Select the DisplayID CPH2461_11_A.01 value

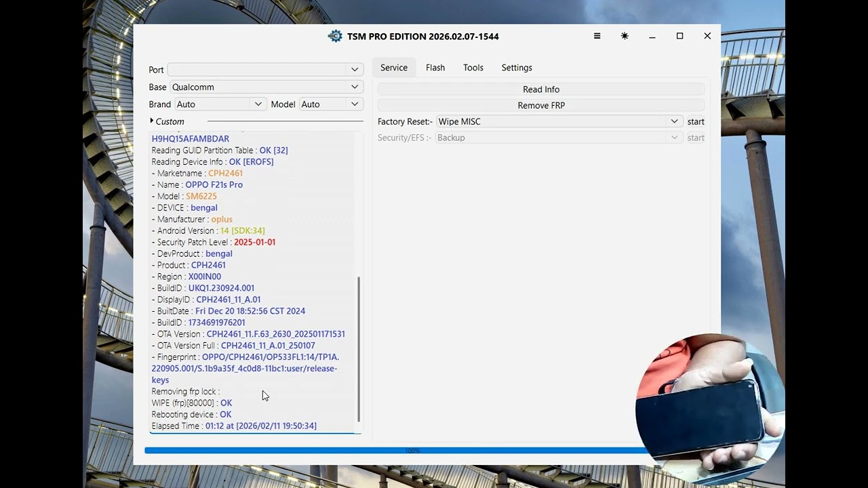tap(229, 300)
